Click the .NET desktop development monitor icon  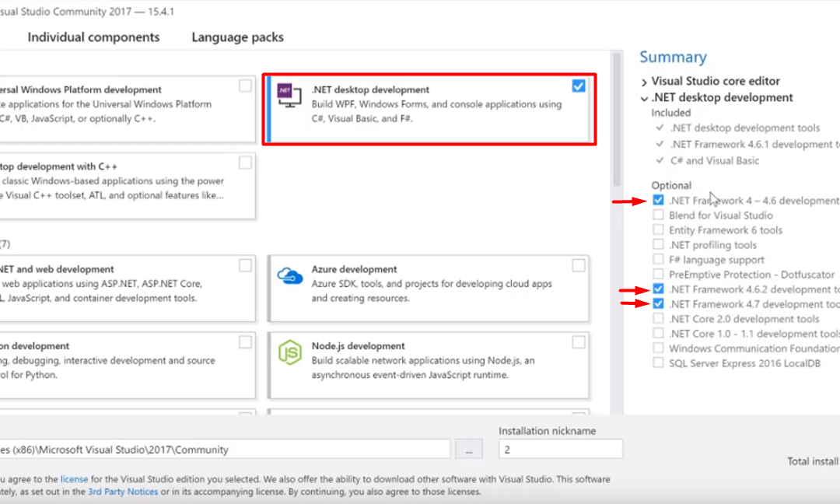pyautogui.click(x=289, y=96)
